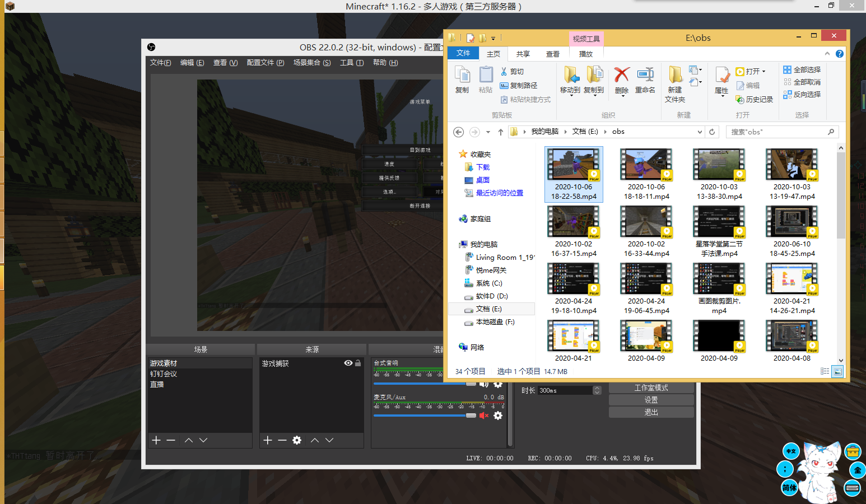
Task: Switch to the 播放 (Play) ribbon tab
Action: pos(586,54)
